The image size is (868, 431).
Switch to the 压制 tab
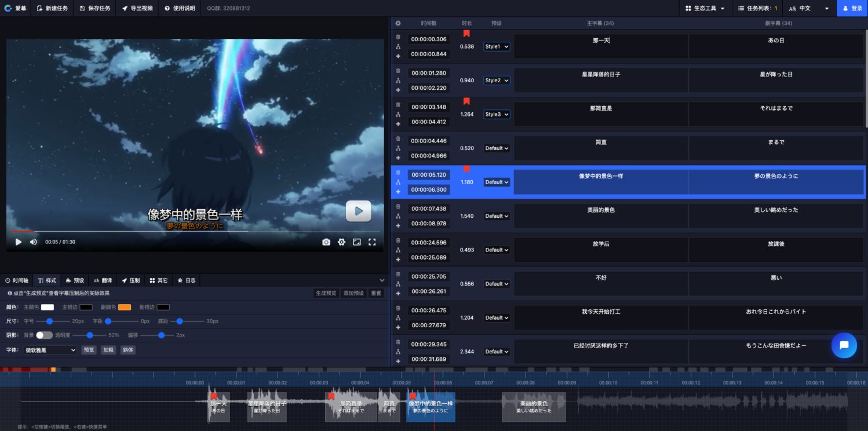131,280
